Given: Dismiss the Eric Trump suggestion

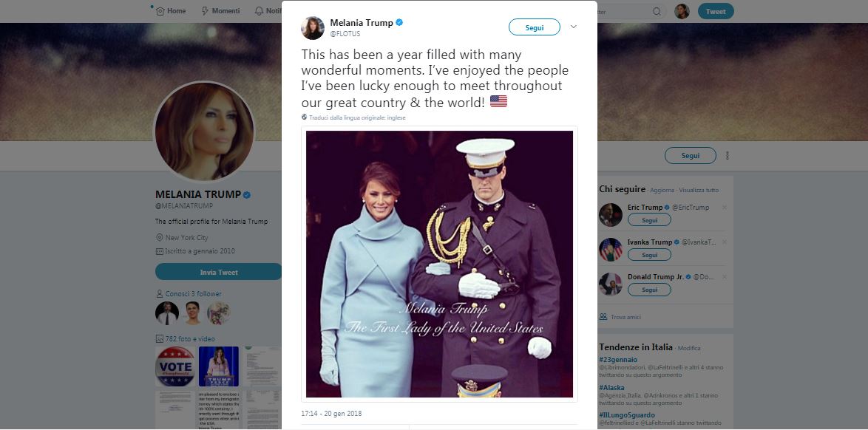Looking at the screenshot, I should (724, 208).
